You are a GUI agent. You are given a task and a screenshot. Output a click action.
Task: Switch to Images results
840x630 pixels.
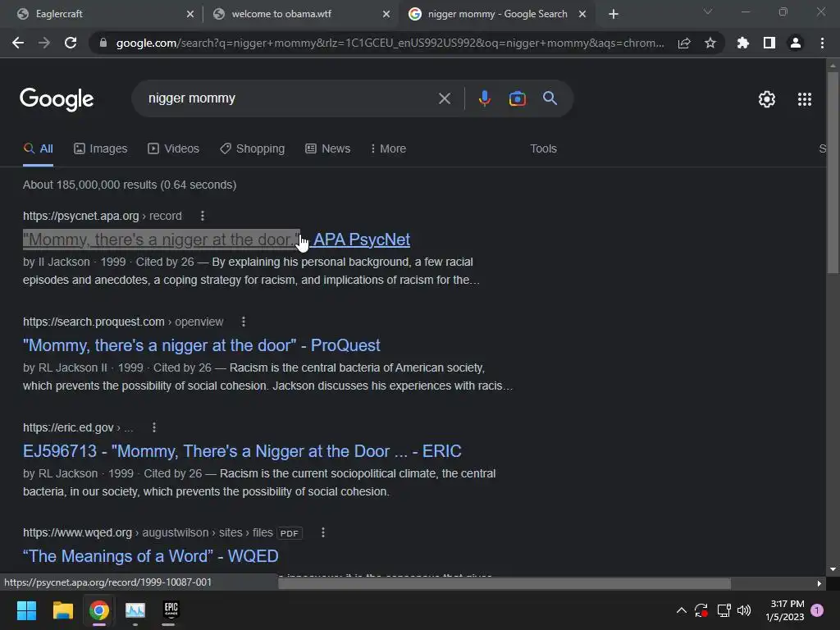(x=101, y=148)
